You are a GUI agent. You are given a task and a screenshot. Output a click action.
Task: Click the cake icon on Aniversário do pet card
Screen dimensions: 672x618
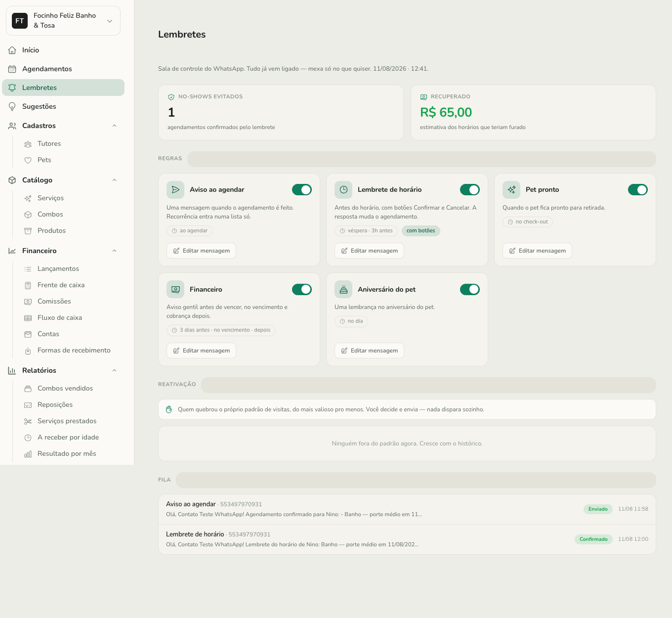(x=343, y=290)
